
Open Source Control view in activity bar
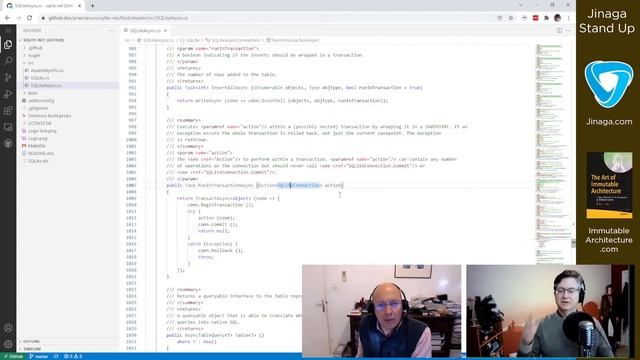tap(8, 78)
